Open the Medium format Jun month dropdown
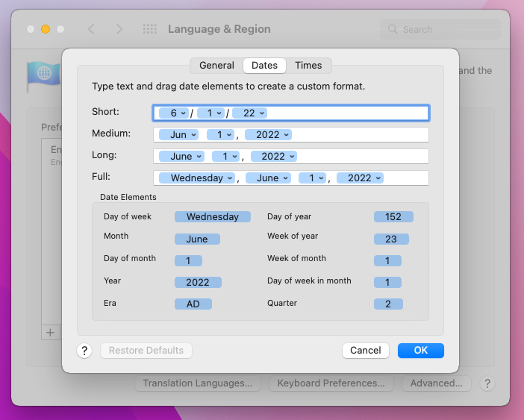 pos(194,135)
